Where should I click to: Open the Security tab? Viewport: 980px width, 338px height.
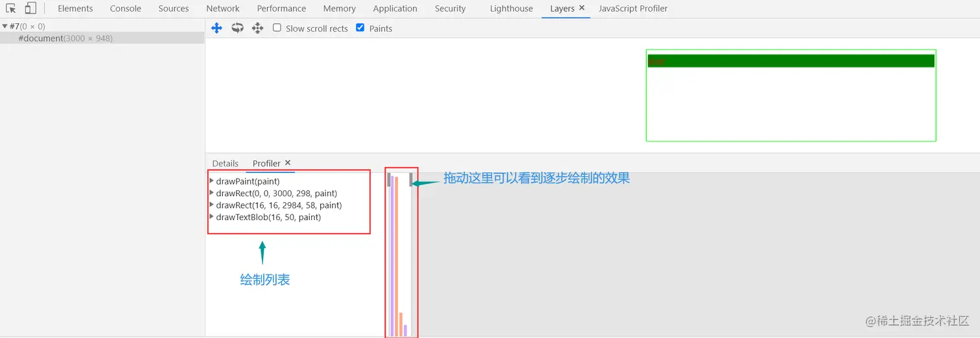tap(450, 8)
